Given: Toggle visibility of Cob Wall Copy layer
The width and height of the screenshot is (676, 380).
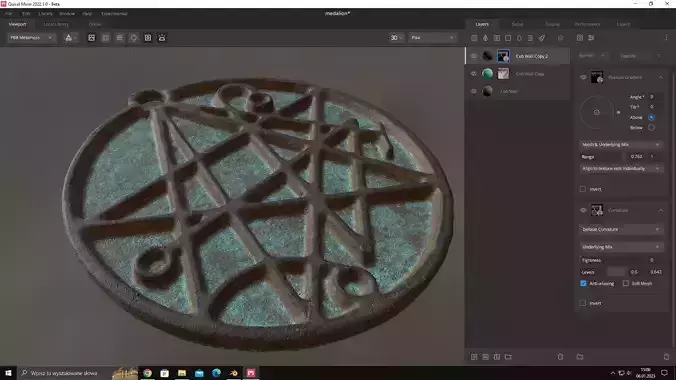Looking at the screenshot, I should click(x=474, y=74).
